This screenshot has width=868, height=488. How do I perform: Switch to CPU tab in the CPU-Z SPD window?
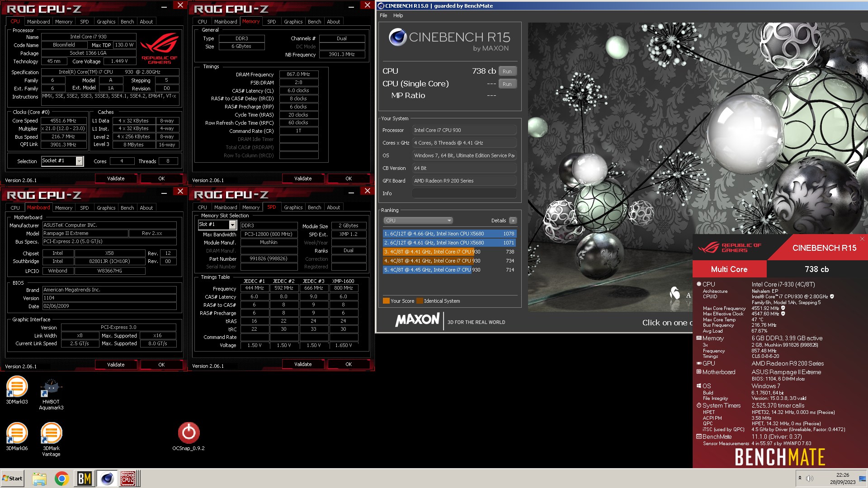click(x=202, y=207)
